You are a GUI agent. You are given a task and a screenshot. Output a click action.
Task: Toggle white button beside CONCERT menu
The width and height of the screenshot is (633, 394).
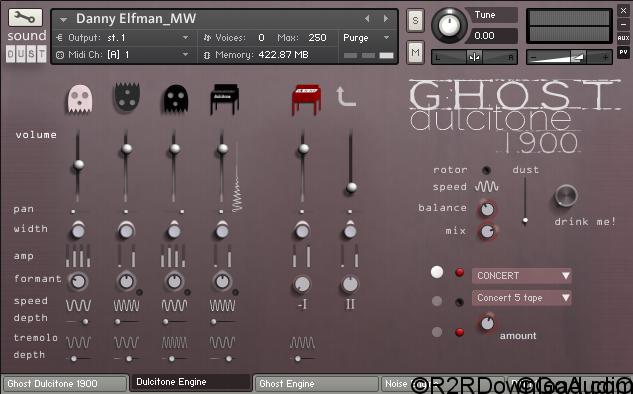tap(437, 272)
